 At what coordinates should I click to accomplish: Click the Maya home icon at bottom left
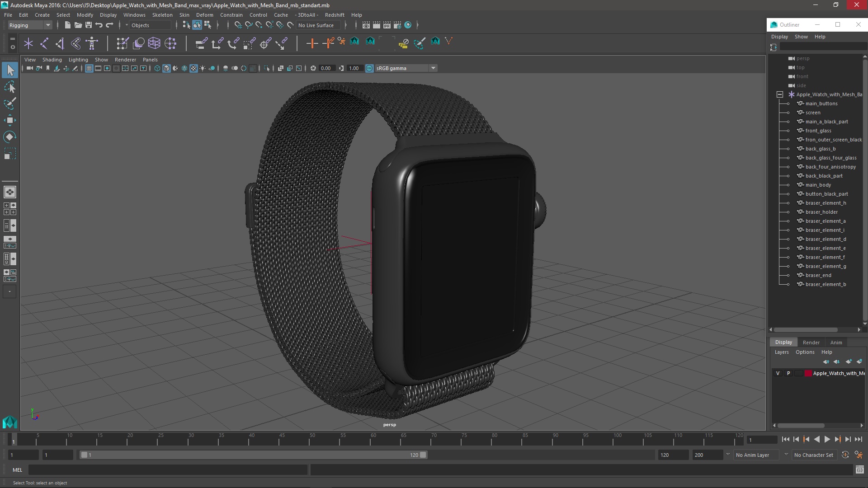pyautogui.click(x=10, y=422)
